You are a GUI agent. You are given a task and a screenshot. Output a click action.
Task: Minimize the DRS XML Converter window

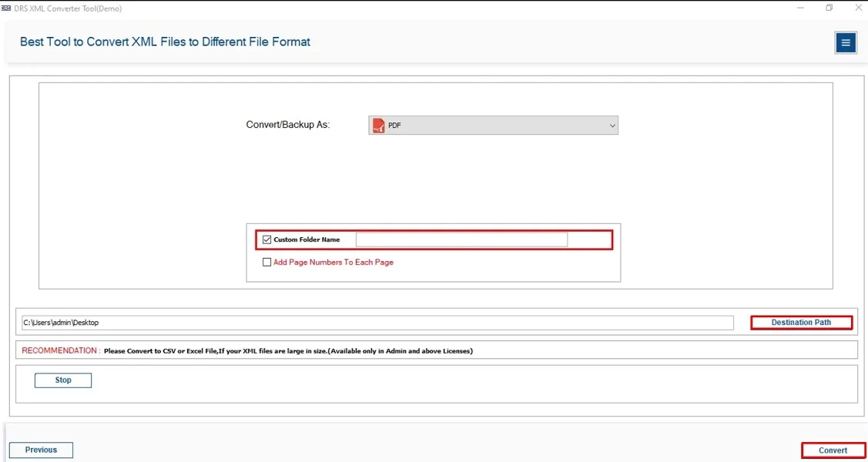pyautogui.click(x=801, y=8)
